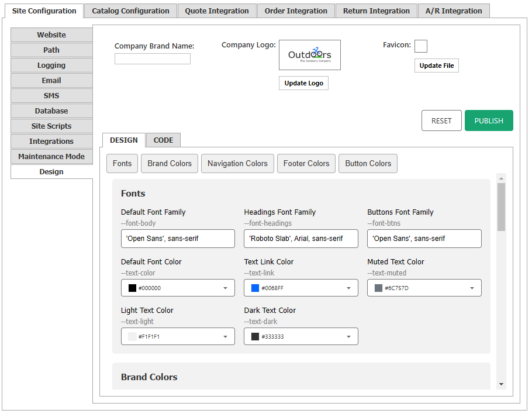532x417 pixels.
Task: Edit the Headings Font Family field
Action: point(301,239)
